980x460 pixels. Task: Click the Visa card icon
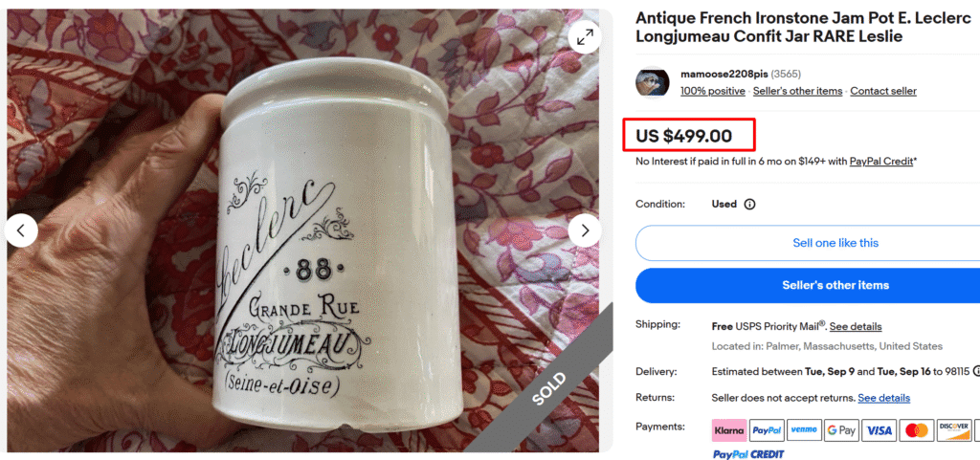(x=879, y=430)
